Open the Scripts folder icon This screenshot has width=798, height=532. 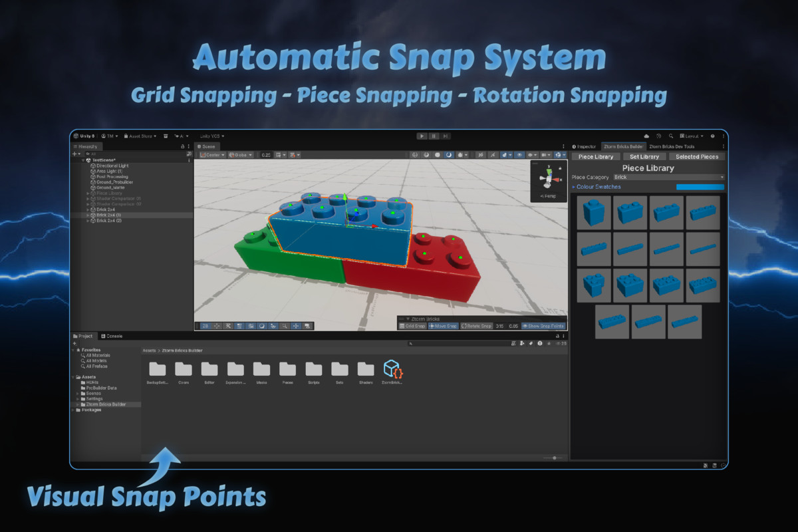[314, 369]
